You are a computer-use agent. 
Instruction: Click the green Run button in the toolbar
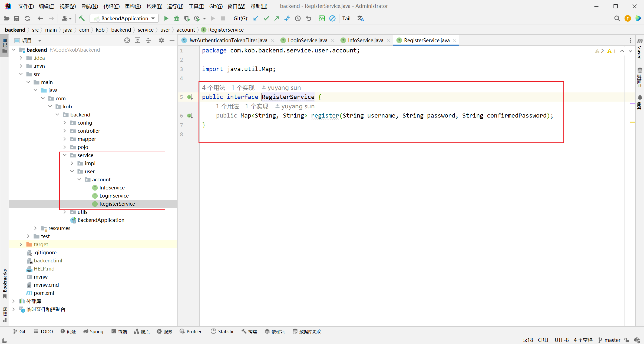coord(166,18)
